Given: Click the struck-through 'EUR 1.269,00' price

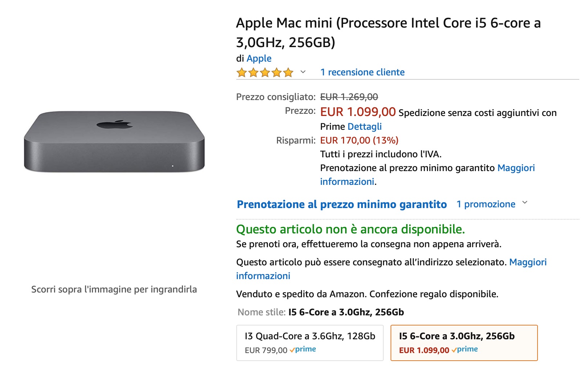Looking at the screenshot, I should pos(349,97).
